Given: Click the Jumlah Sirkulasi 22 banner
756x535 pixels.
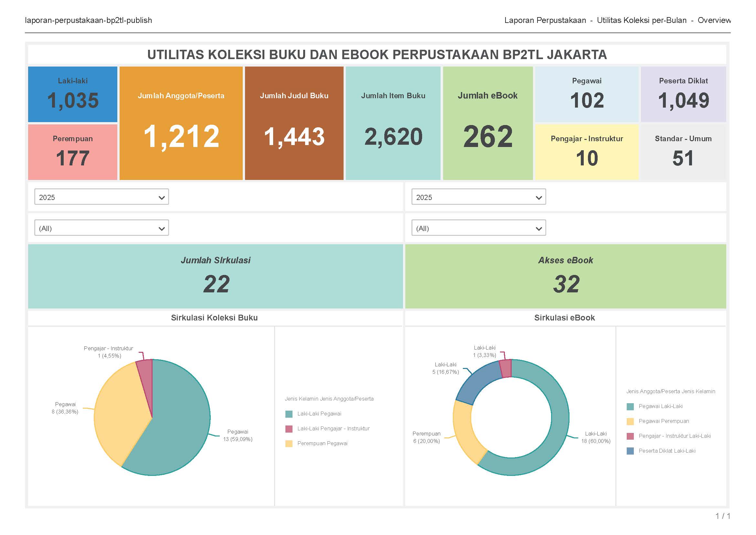Looking at the screenshot, I should tap(215, 276).
